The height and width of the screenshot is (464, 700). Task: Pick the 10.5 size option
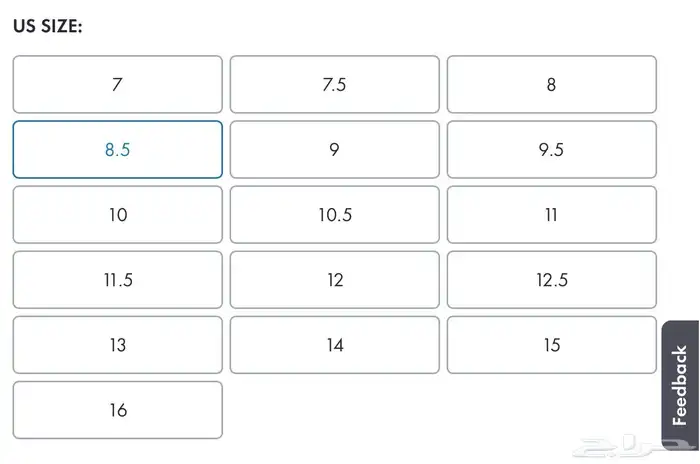click(334, 214)
